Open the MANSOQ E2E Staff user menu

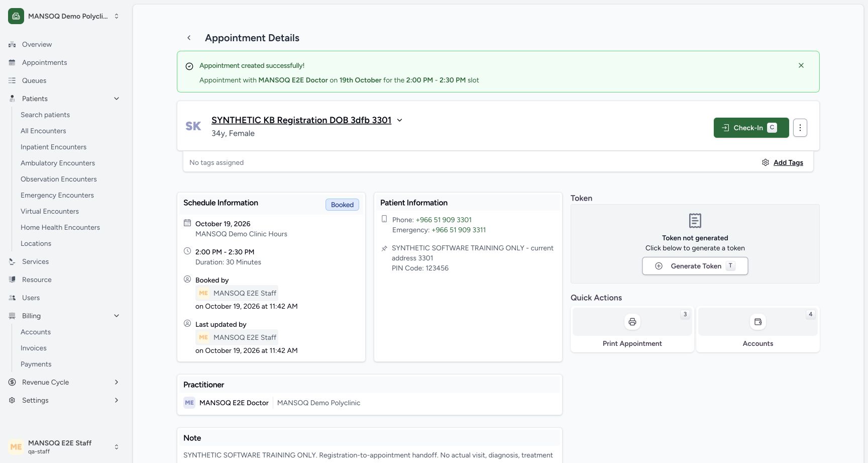[64, 446]
